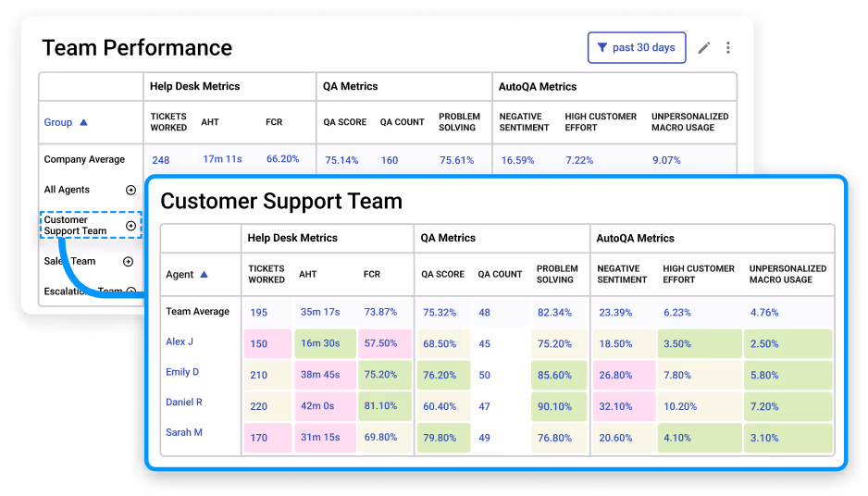Click Tickets Worked header in Team Performance table
The width and height of the screenshot is (868, 496).
coord(168,122)
